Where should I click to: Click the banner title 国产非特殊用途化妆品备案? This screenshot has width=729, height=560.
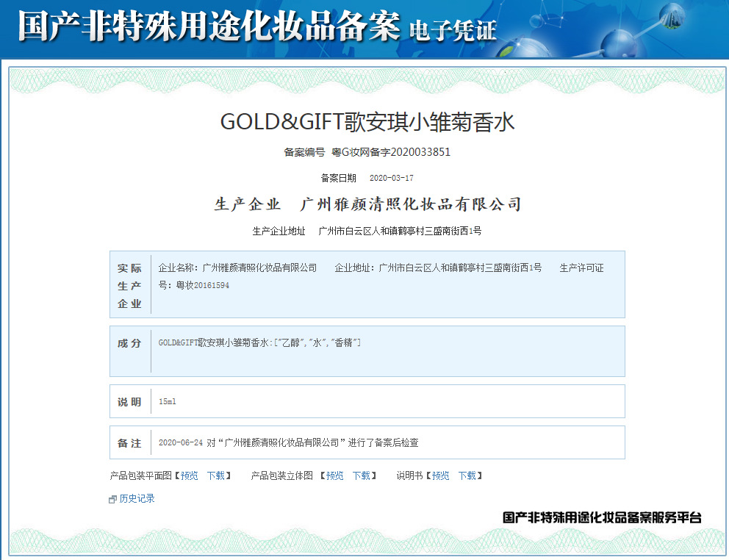(208, 26)
